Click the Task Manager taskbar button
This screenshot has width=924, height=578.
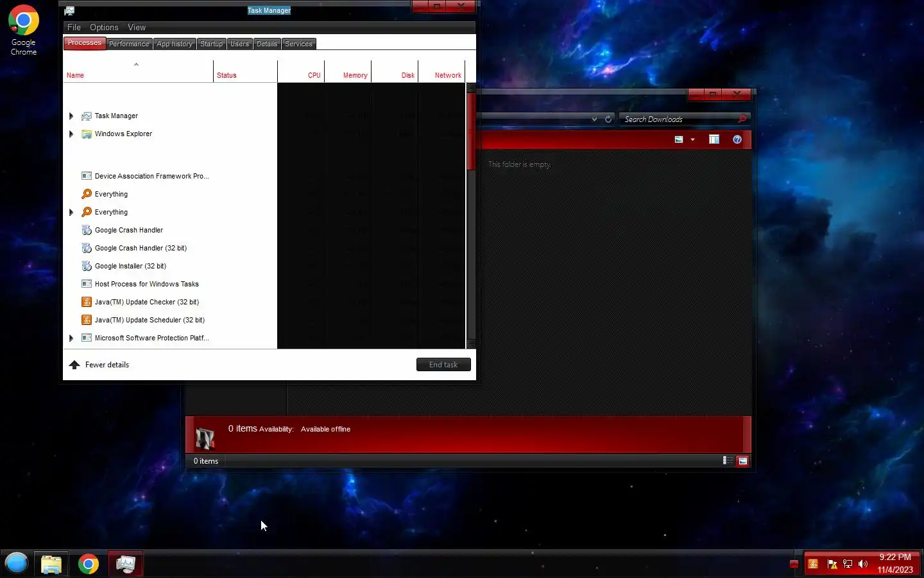point(126,565)
